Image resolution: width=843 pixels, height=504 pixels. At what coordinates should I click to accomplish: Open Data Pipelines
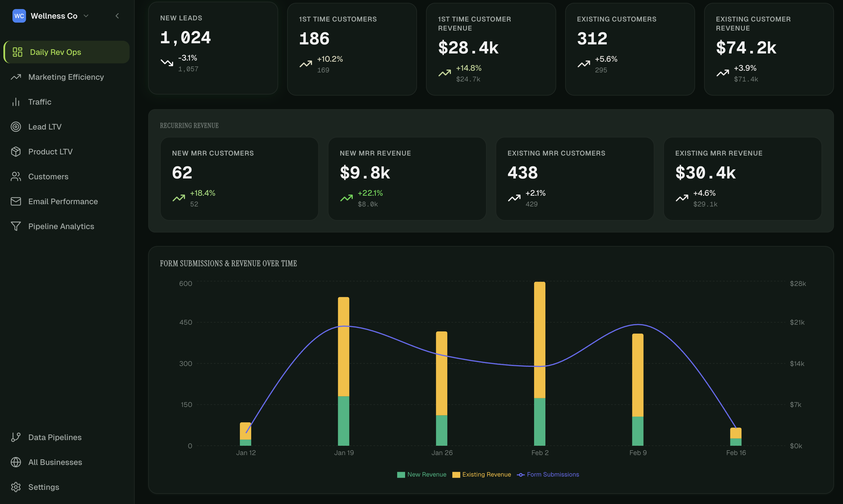[66, 437]
